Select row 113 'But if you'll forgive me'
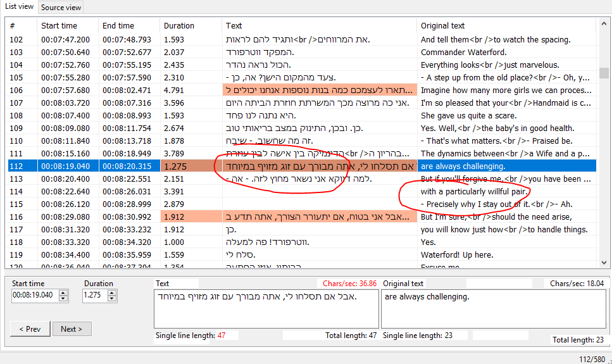 point(302,179)
